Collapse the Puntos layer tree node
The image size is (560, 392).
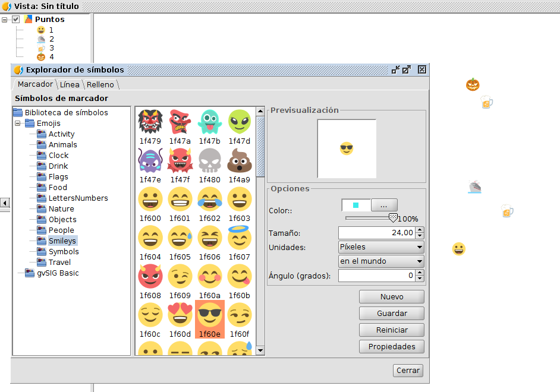[5, 20]
